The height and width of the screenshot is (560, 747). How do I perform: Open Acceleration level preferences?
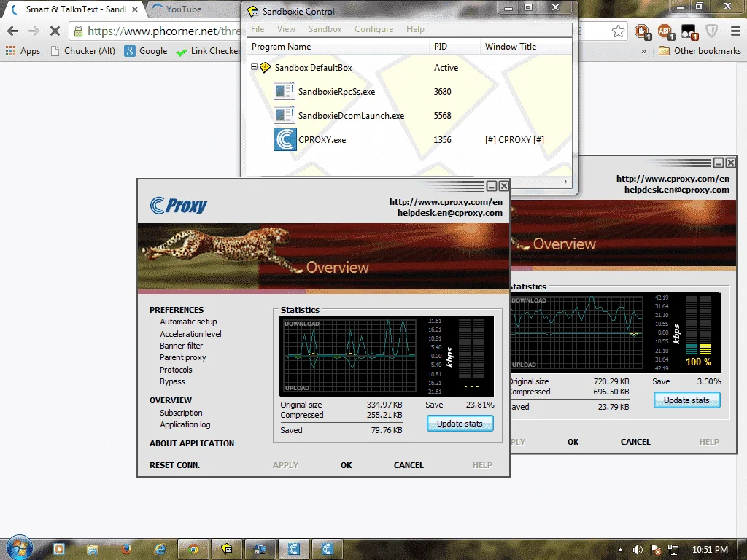point(190,334)
